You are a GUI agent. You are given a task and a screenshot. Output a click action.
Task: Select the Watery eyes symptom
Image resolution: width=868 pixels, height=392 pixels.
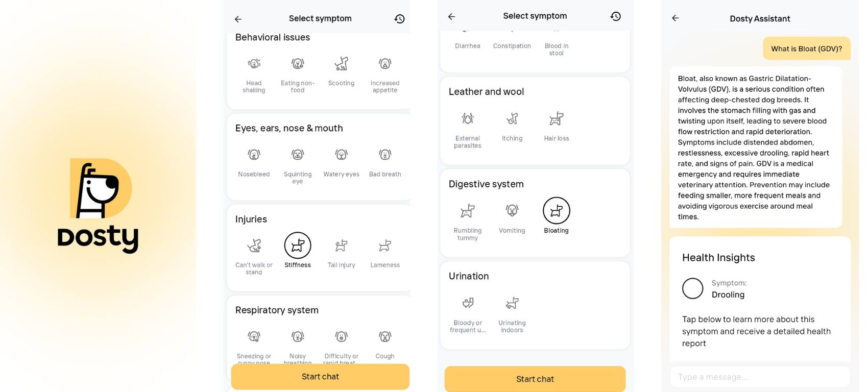(x=341, y=155)
